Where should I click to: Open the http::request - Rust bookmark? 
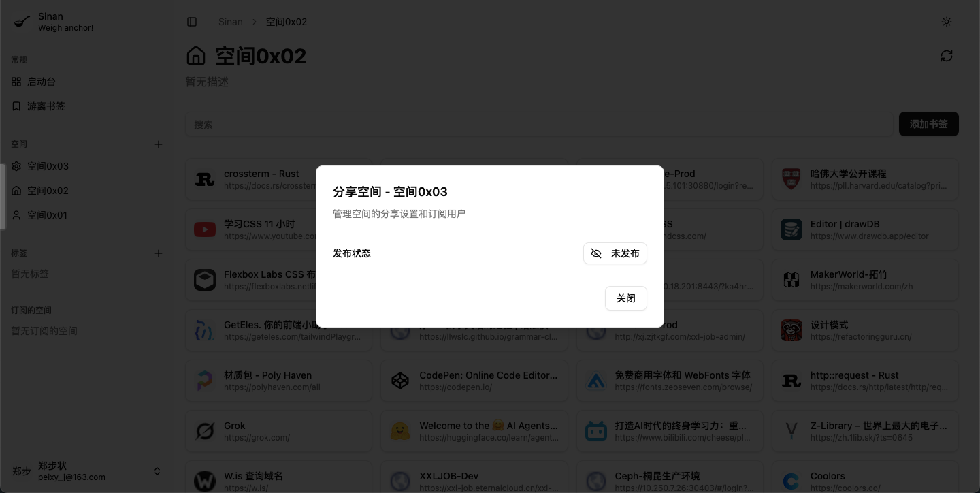865,381
